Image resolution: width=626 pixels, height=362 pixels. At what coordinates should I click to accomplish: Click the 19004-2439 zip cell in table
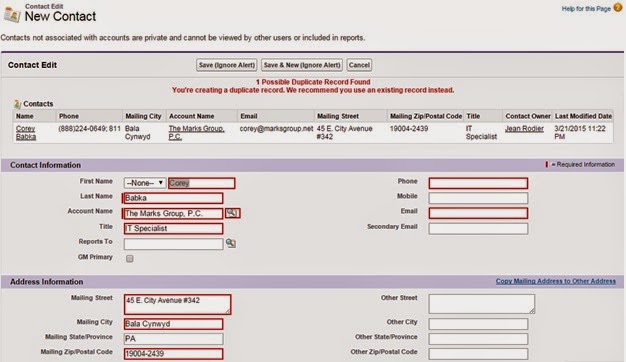[x=409, y=129]
